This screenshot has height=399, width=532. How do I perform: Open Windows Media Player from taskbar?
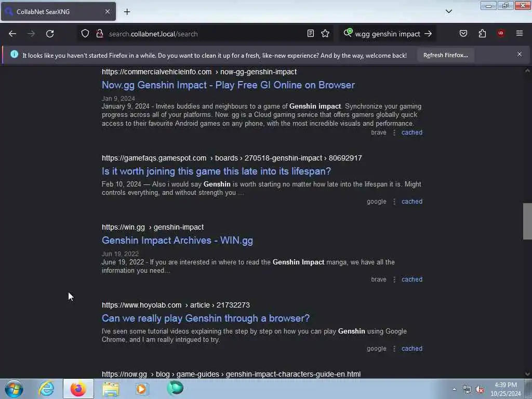142,389
